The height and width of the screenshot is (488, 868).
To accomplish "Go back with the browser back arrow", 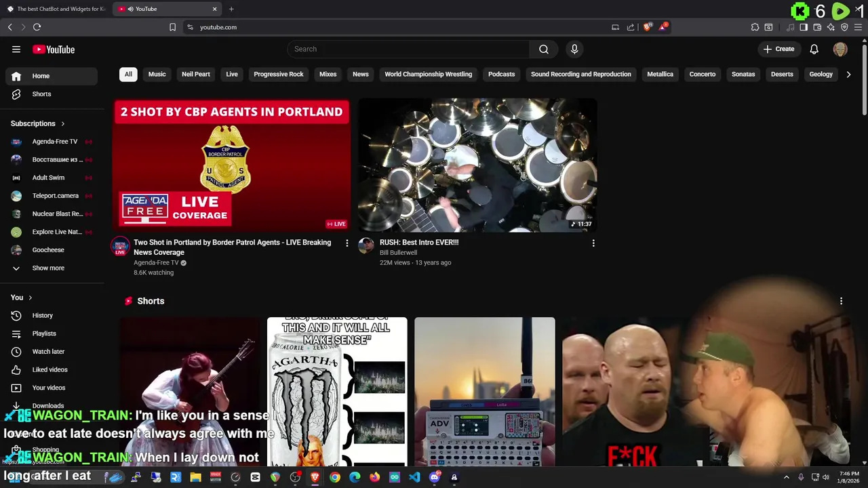I will coord(10,27).
